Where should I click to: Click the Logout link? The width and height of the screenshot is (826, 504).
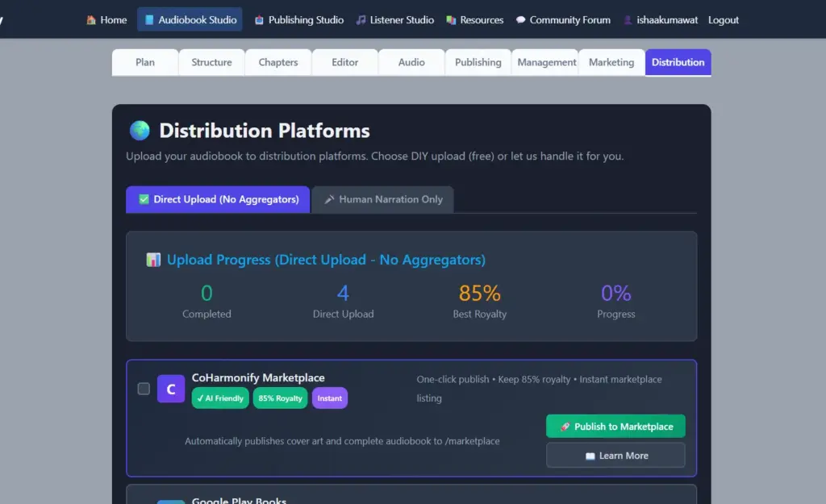coord(723,19)
